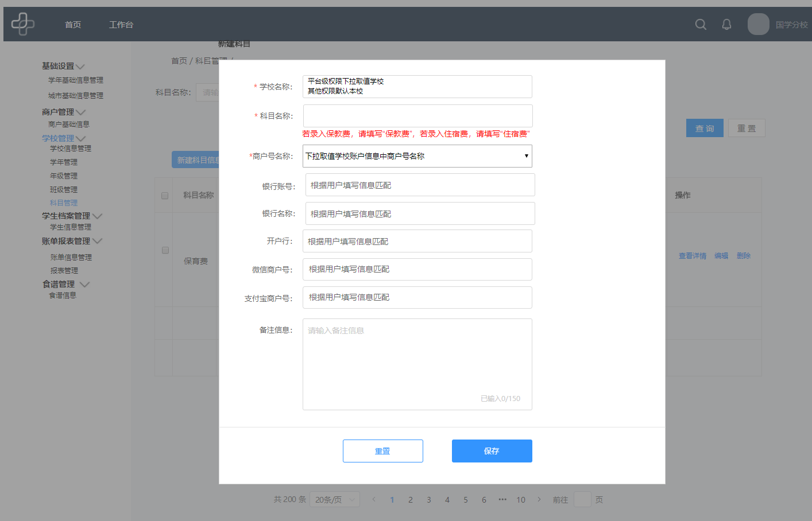Open the 20条/页 page size dropdown
Image resolution: width=812 pixels, height=521 pixels.
335,500
